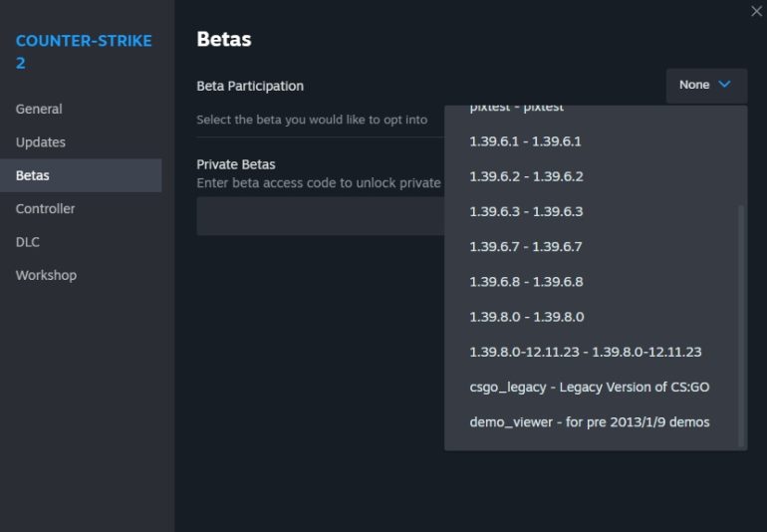This screenshot has height=532, width=767.
Task: Select csgo_legacy Legacy Version of CS:GO
Action: click(x=589, y=387)
